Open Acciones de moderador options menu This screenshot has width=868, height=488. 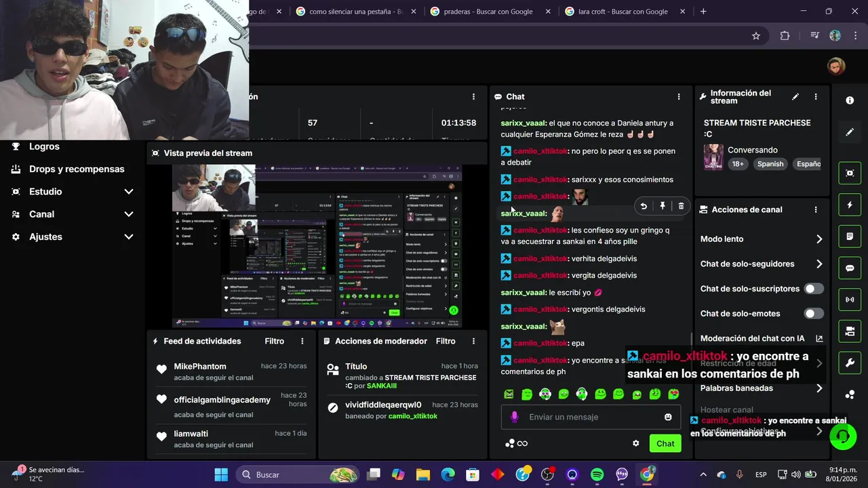click(474, 341)
